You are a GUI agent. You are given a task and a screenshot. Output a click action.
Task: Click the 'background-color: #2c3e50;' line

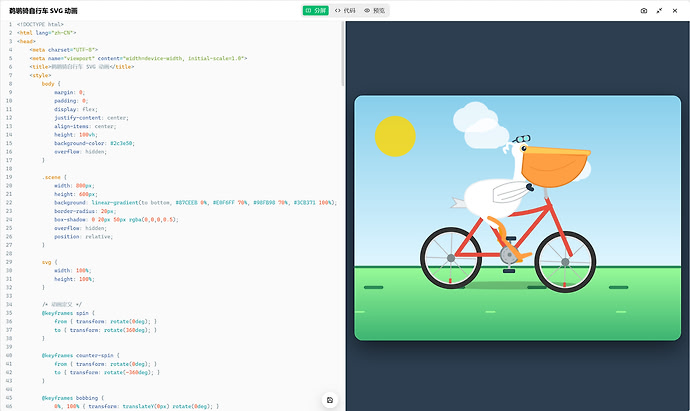pos(95,143)
